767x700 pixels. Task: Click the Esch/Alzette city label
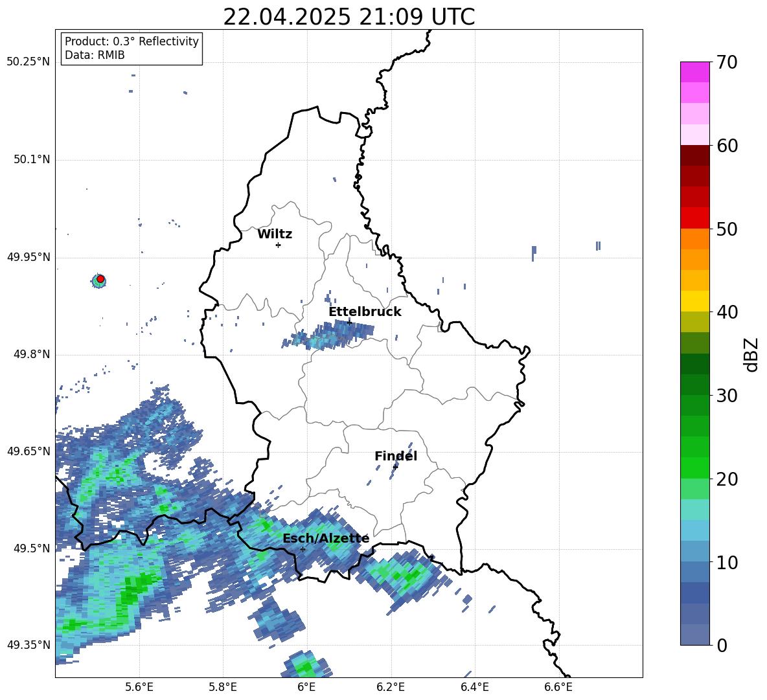326,538
